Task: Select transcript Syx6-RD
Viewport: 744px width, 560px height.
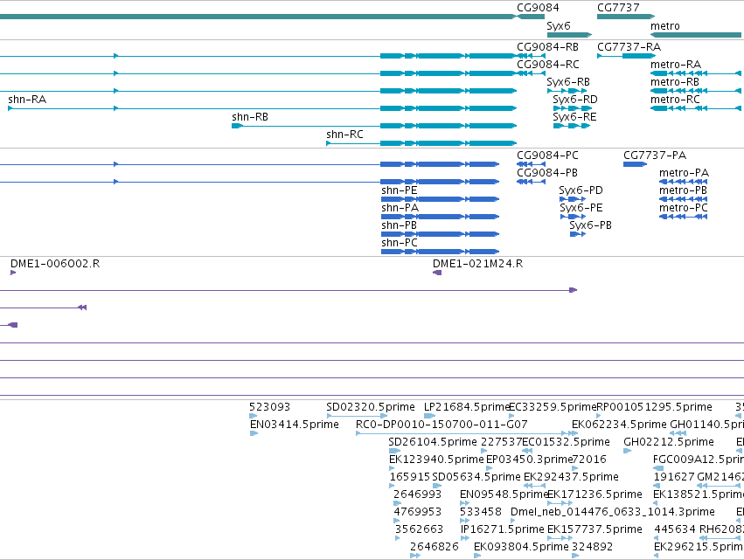Action: 573,108
